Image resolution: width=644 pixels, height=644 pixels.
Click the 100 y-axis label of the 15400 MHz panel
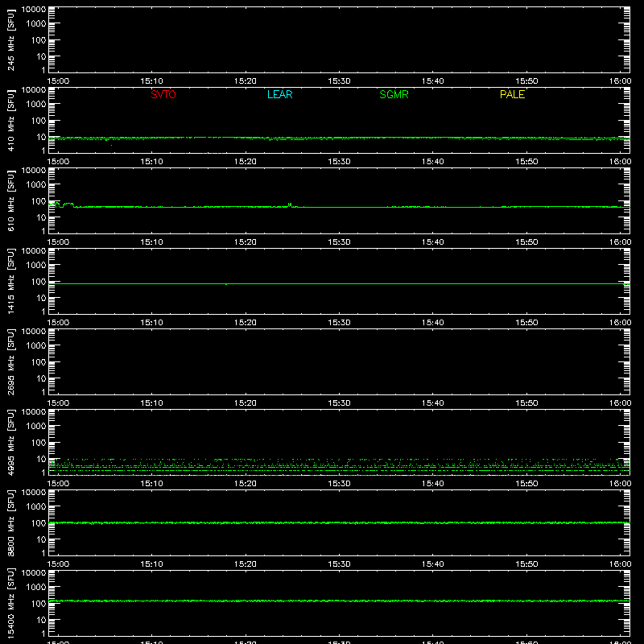click(x=39, y=604)
